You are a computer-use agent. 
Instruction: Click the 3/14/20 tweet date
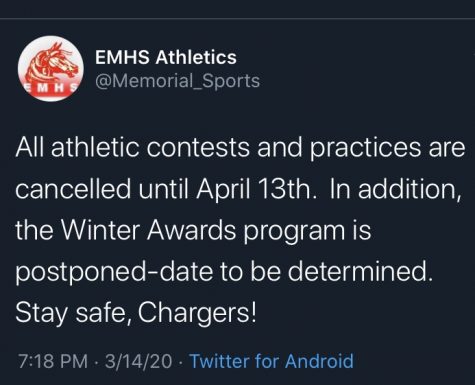click(x=139, y=362)
